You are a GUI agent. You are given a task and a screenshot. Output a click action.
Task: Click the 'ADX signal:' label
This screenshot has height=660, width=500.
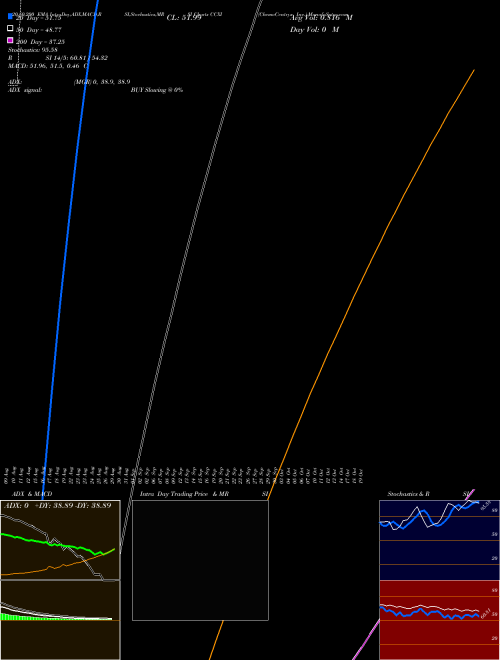tap(25, 90)
